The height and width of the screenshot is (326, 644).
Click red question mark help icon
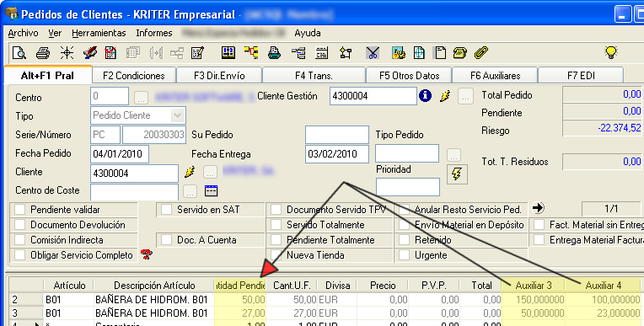click(146, 254)
